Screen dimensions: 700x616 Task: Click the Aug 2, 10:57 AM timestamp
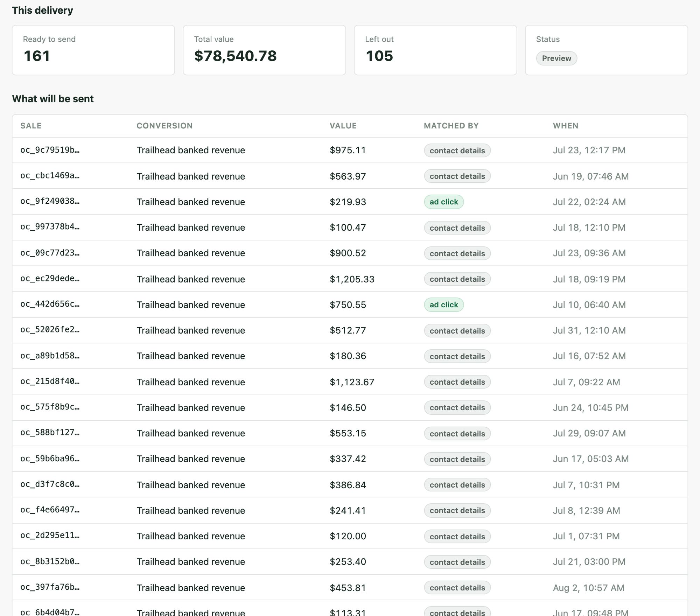click(589, 588)
